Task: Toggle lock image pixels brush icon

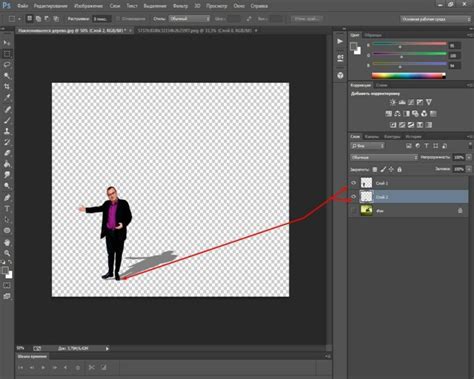Action: pos(383,169)
